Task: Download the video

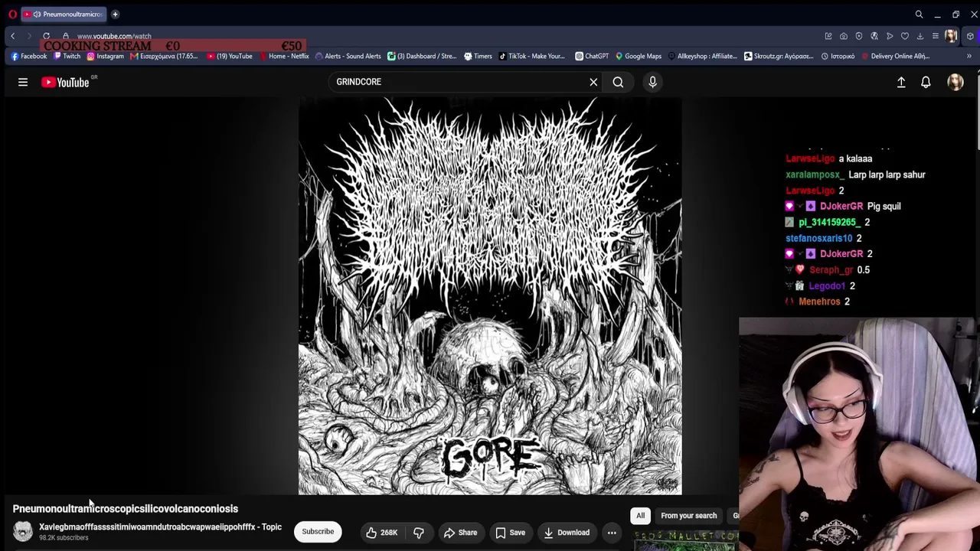Action: pyautogui.click(x=567, y=533)
